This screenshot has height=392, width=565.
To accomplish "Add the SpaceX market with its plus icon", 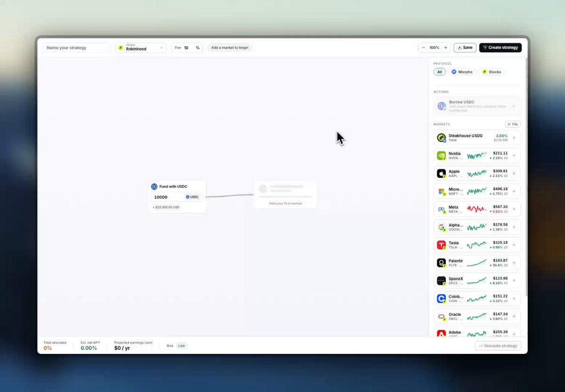I will 514,280.
